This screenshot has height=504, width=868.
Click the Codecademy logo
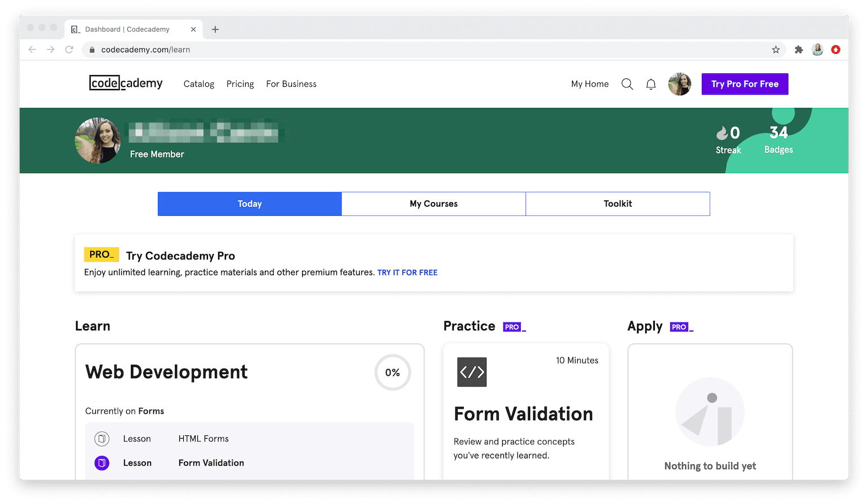(125, 83)
